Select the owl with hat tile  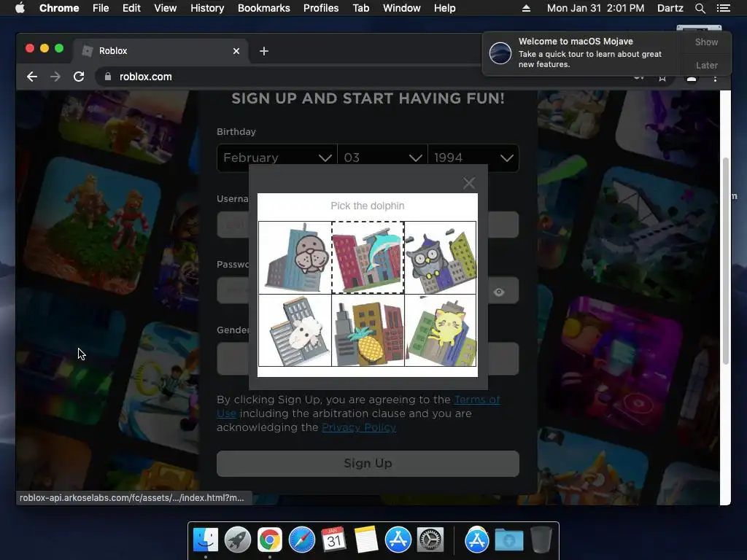(440, 257)
